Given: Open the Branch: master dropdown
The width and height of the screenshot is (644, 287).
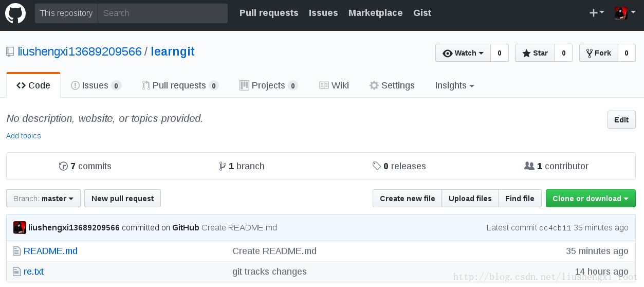Looking at the screenshot, I should click(44, 199).
